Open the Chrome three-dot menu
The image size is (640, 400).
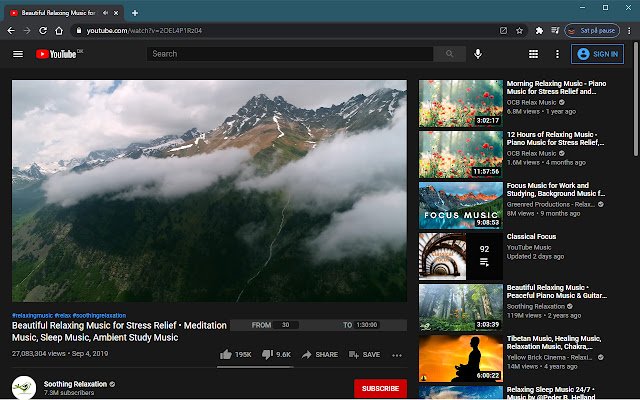(x=629, y=31)
